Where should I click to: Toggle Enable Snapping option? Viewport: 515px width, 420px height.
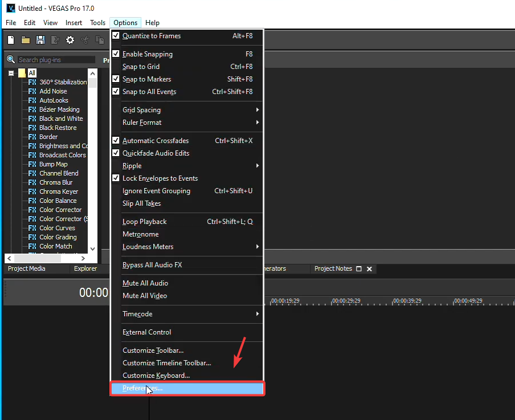click(116, 54)
